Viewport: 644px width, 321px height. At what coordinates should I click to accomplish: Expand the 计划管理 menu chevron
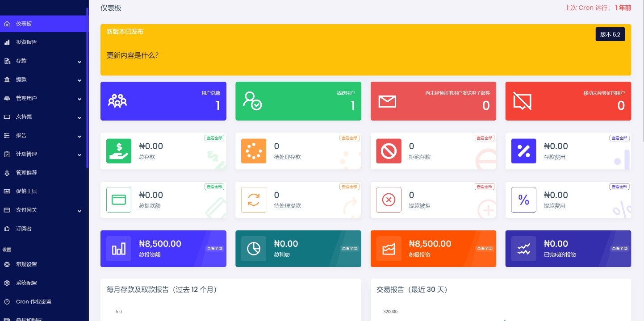[79, 155]
